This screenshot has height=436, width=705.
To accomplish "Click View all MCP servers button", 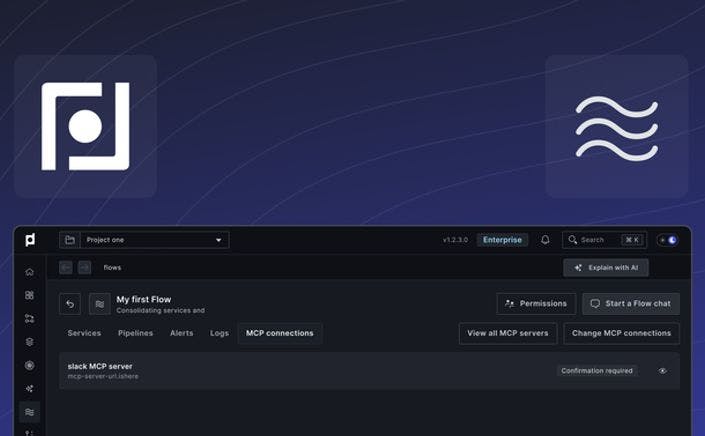I will tap(508, 334).
